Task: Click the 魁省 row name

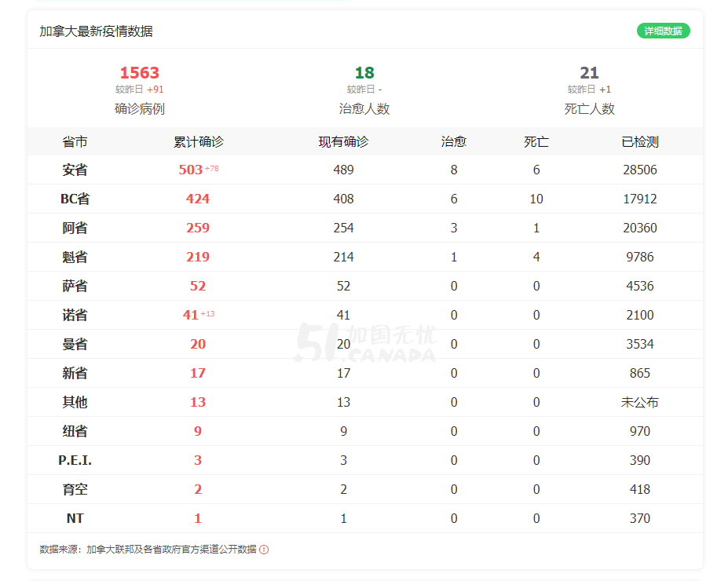Action: [x=75, y=257]
